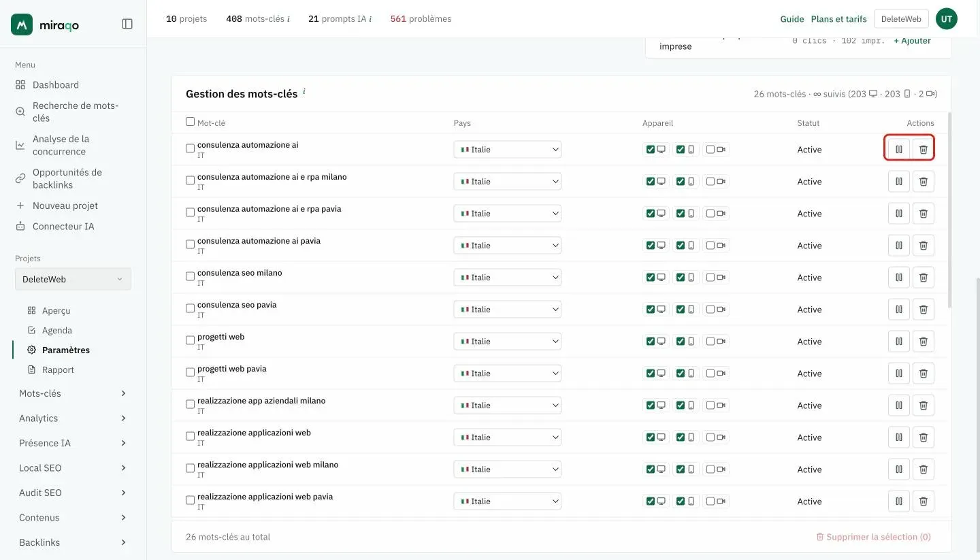This screenshot has height=560, width=980.
Task: Open the Guide link
Action: (x=792, y=19)
